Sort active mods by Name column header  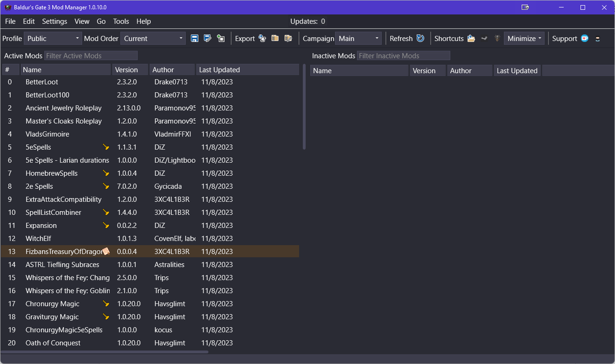click(x=66, y=69)
